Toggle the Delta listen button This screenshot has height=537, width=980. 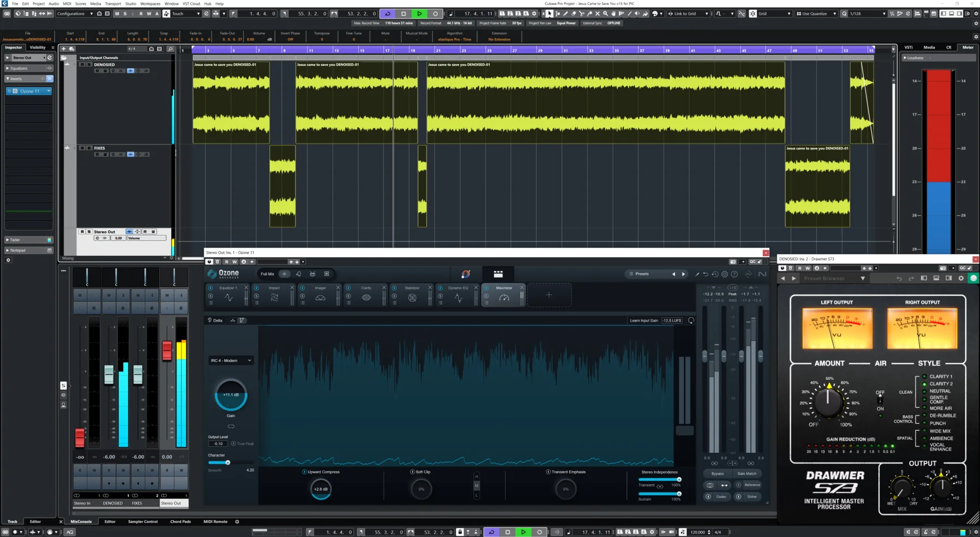(215, 320)
